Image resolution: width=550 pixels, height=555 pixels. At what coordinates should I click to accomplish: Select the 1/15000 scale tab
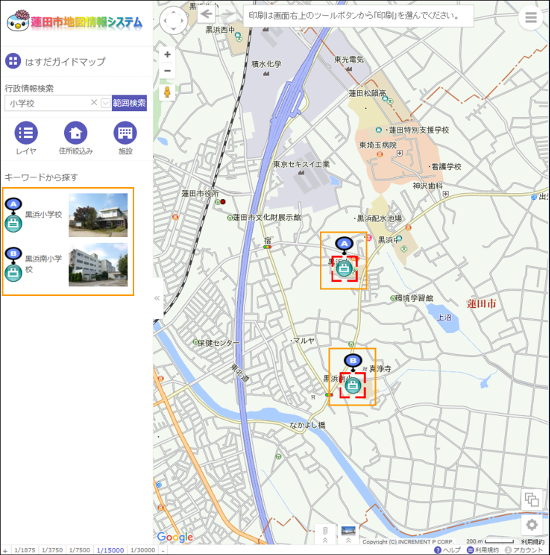(110, 550)
